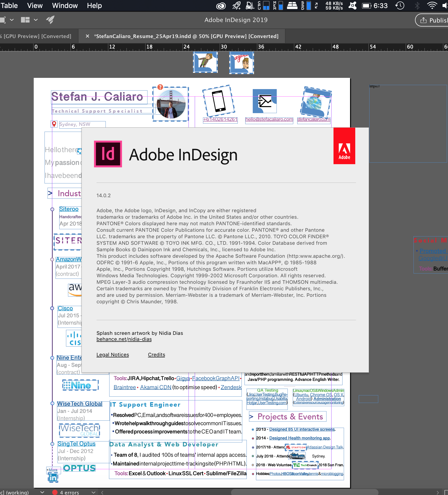Click the Zendesk hyperlink
Viewport: 448px width, 495px height.
coord(231,387)
